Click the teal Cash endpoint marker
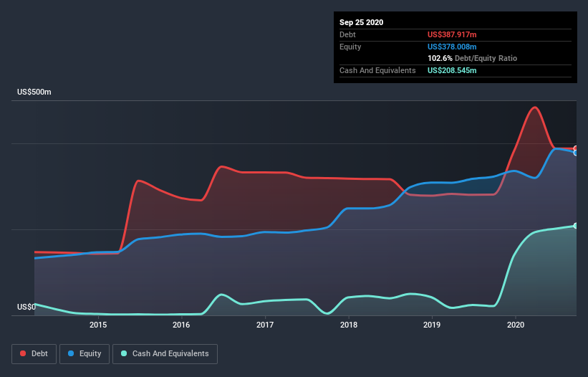 coord(576,226)
